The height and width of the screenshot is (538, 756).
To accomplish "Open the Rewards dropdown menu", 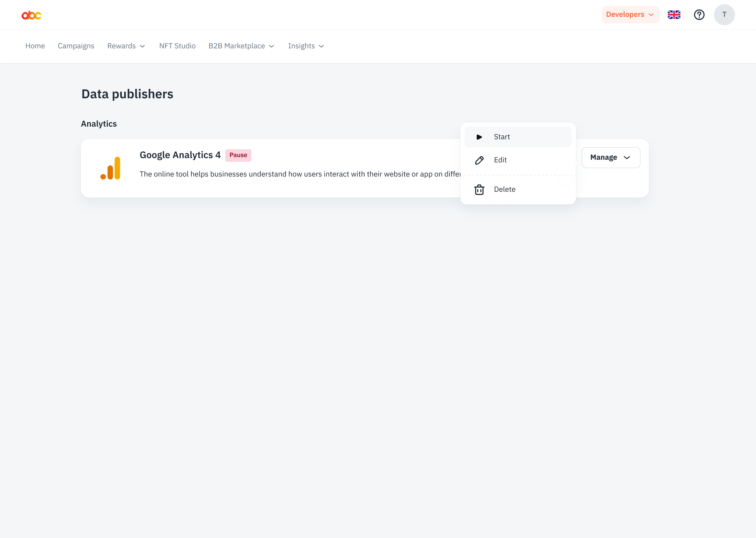I will point(126,46).
